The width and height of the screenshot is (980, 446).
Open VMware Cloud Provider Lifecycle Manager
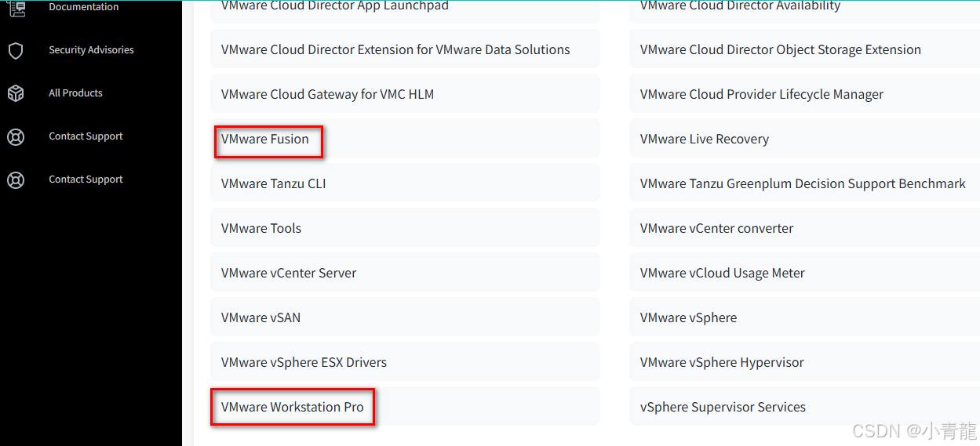(804, 94)
